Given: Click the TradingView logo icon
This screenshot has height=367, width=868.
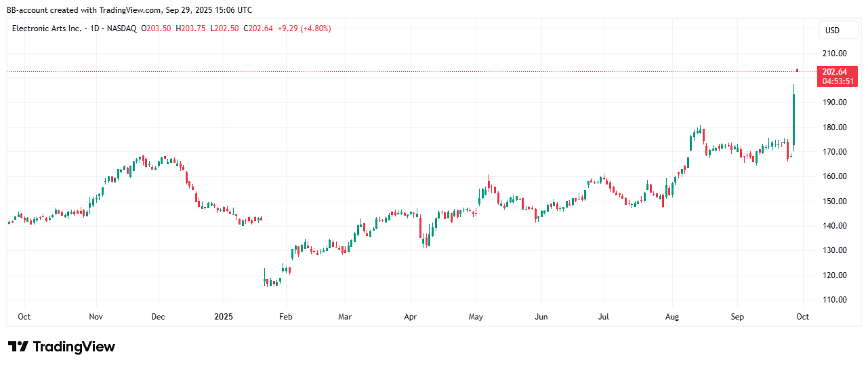Looking at the screenshot, I should [18, 347].
